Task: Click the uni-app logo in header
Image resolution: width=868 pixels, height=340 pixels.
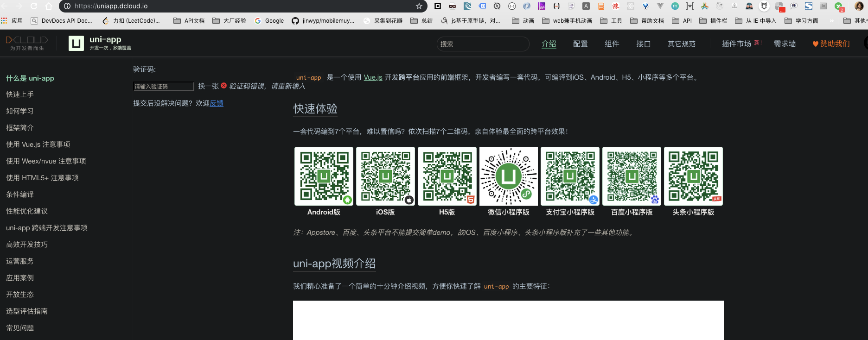Action: tap(100, 43)
